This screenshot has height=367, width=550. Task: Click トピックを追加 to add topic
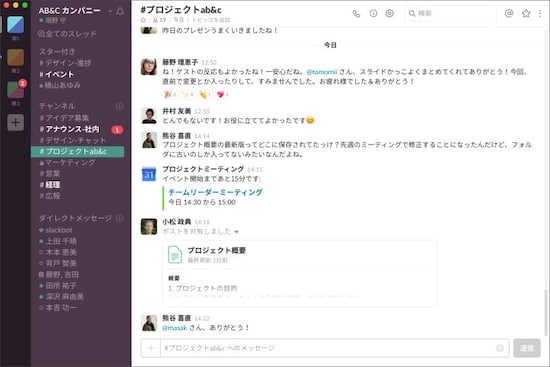pyautogui.click(x=210, y=20)
